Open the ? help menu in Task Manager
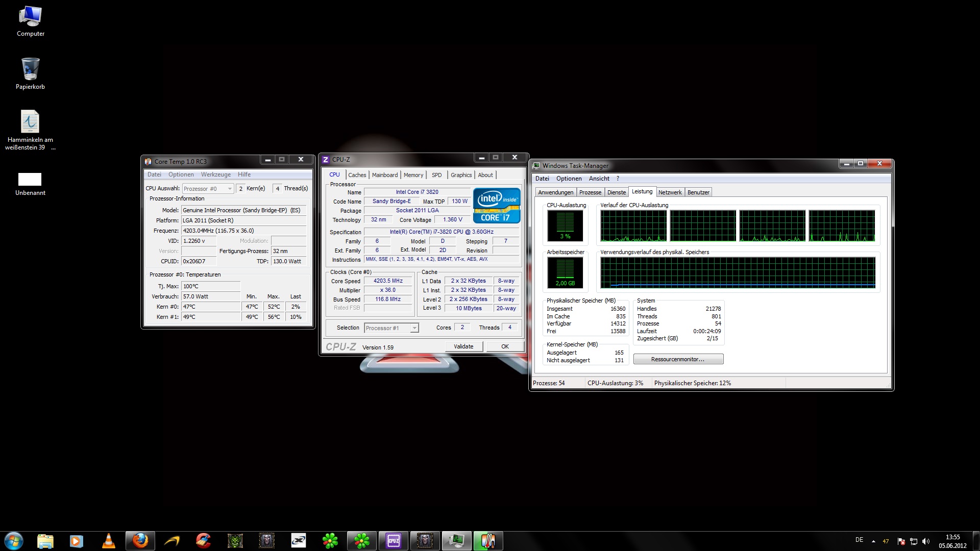Image resolution: width=980 pixels, height=551 pixels. (618, 179)
